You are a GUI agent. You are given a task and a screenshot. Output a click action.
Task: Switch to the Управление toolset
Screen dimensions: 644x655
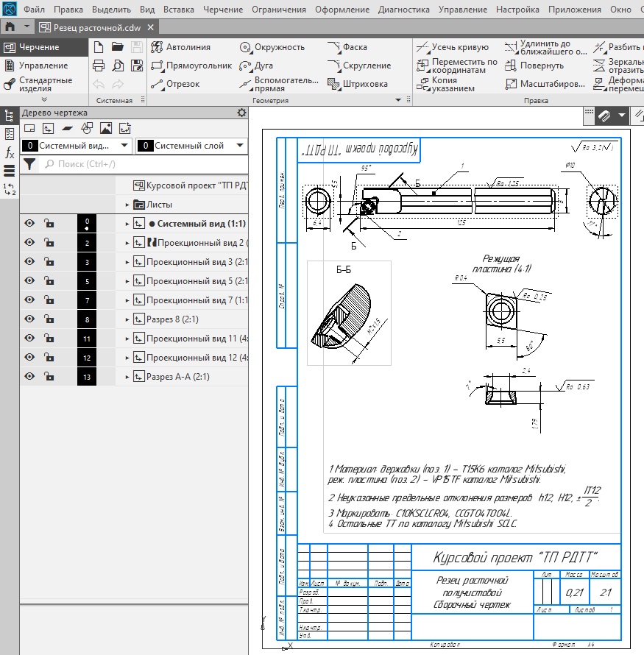click(x=43, y=65)
